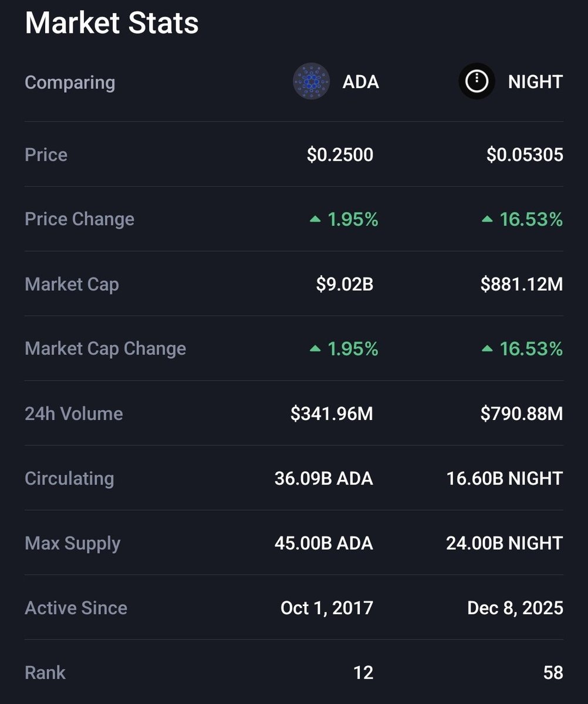Select the NIGHT ticker label

click(536, 82)
